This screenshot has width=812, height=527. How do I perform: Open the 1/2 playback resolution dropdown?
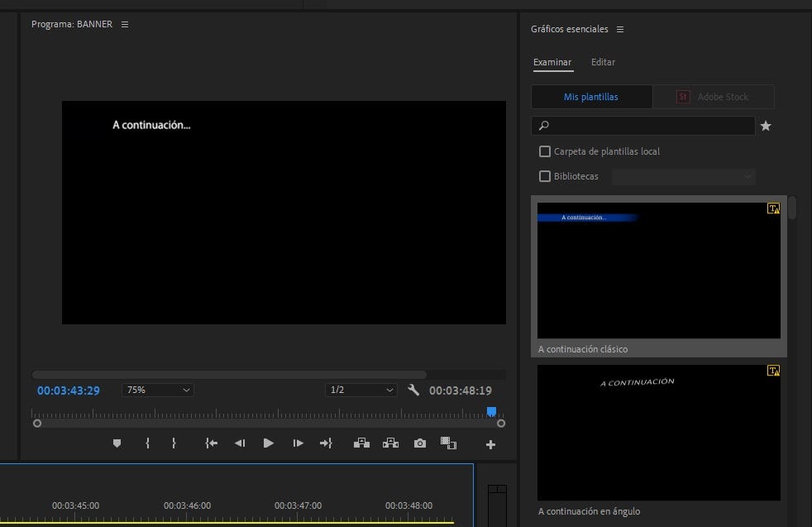[361, 390]
